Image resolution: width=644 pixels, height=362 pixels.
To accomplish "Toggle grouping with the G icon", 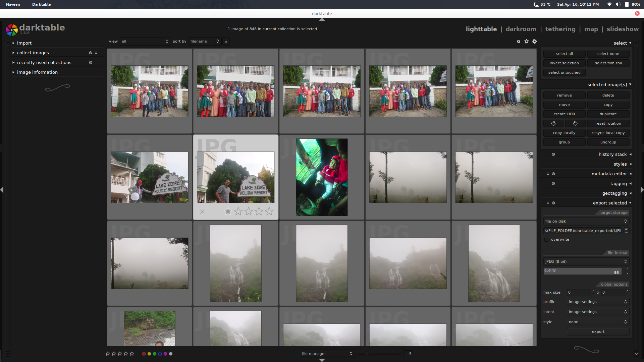I will (x=518, y=42).
